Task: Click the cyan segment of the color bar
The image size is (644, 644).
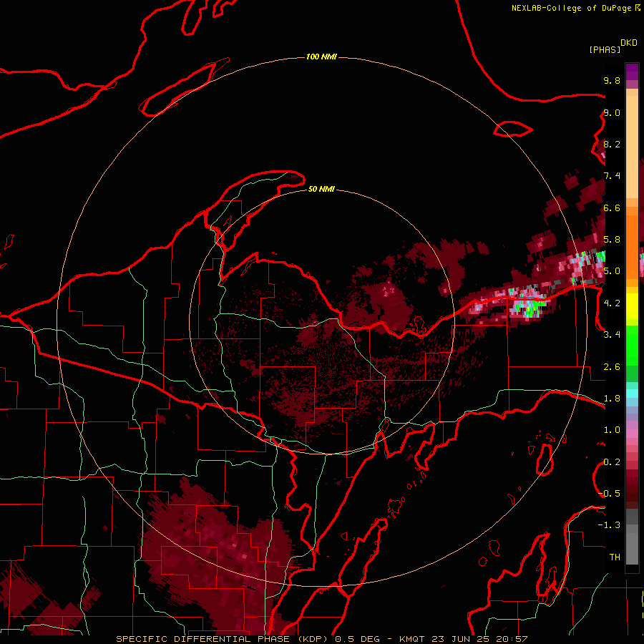Action: [632, 393]
